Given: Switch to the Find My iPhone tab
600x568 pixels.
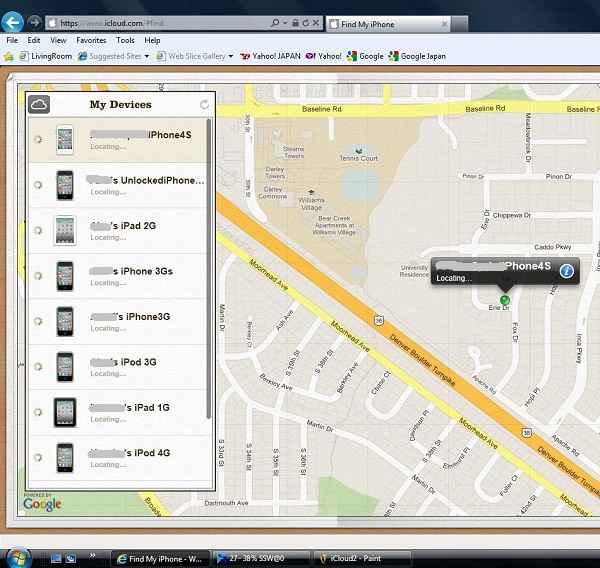Looking at the screenshot, I should [x=388, y=24].
